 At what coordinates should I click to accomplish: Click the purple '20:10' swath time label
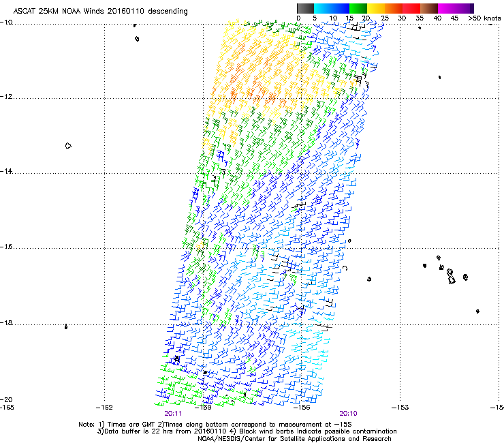(x=349, y=414)
